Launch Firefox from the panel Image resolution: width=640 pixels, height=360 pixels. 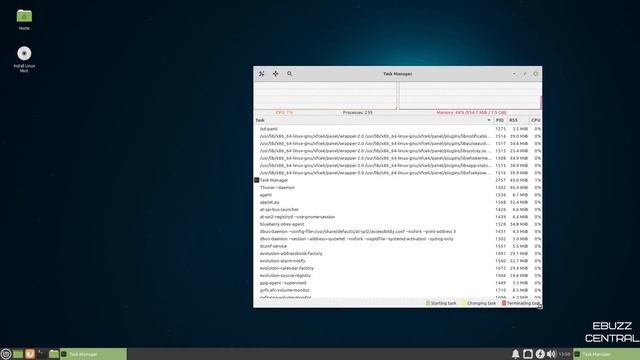(x=30, y=354)
